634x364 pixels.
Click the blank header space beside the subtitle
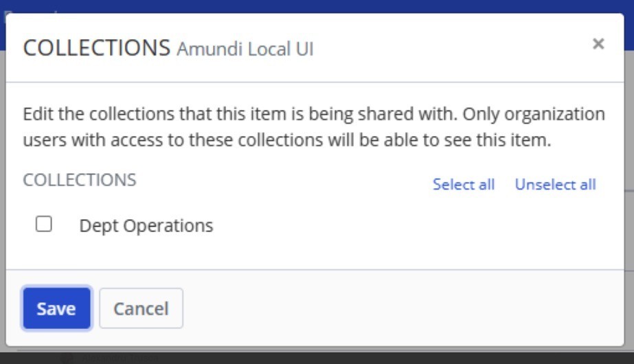446,48
